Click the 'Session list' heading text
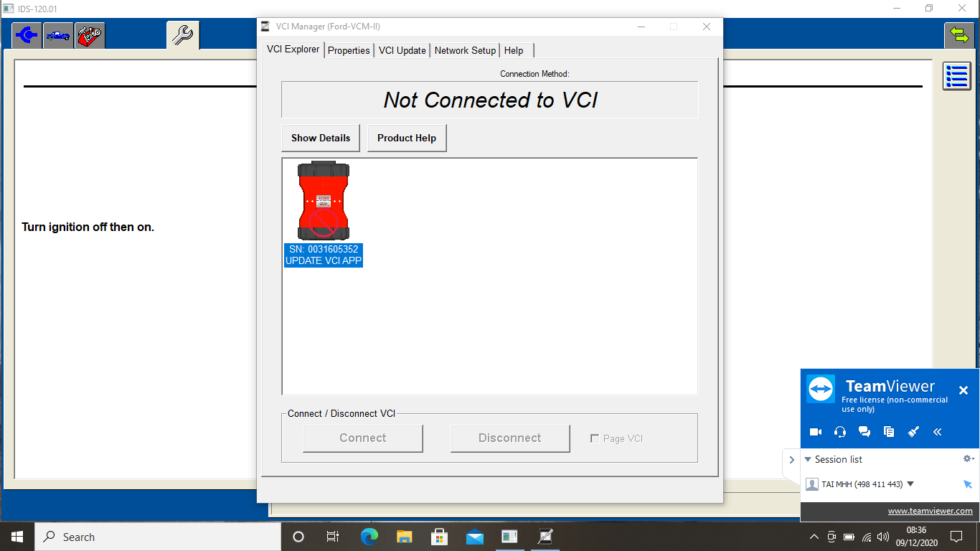The image size is (980, 551). 839,459
